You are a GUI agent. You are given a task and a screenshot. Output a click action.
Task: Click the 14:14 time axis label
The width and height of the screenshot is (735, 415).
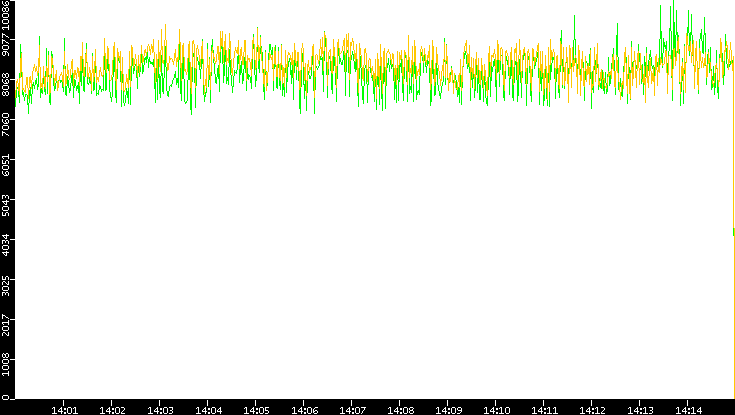coord(689,411)
